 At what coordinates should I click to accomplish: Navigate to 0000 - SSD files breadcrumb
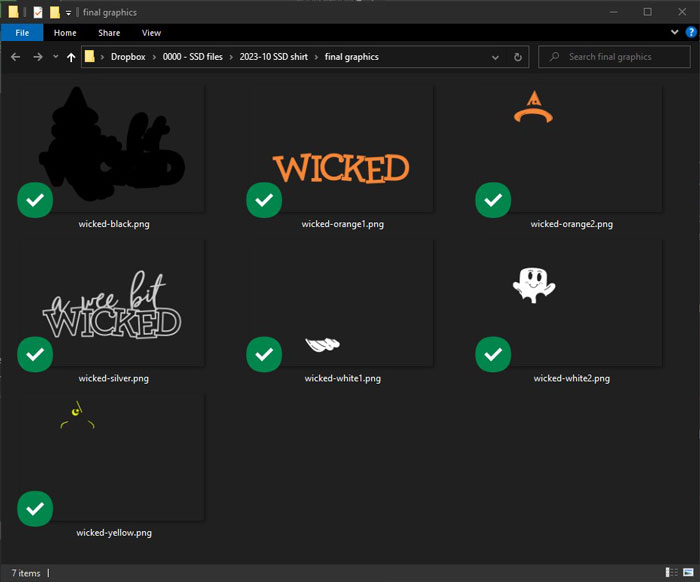coord(192,57)
